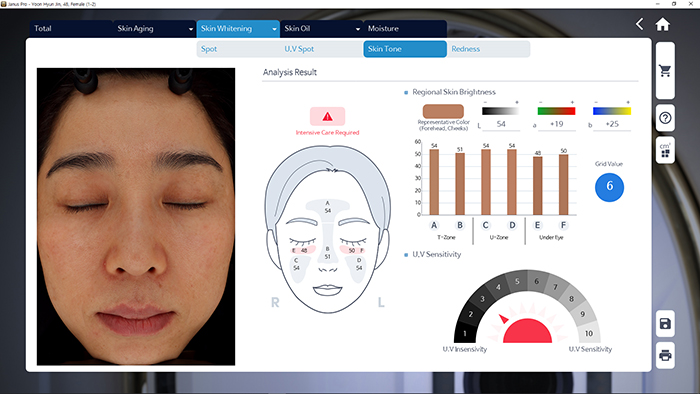This screenshot has width=700, height=394.
Task: Open the shopping cart icon
Action: tap(665, 71)
